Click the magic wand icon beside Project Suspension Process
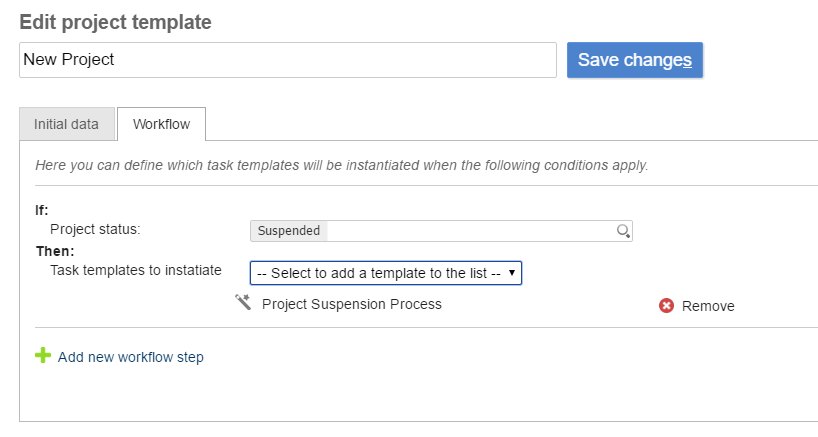Screen dimensions: 818x437 (243, 303)
